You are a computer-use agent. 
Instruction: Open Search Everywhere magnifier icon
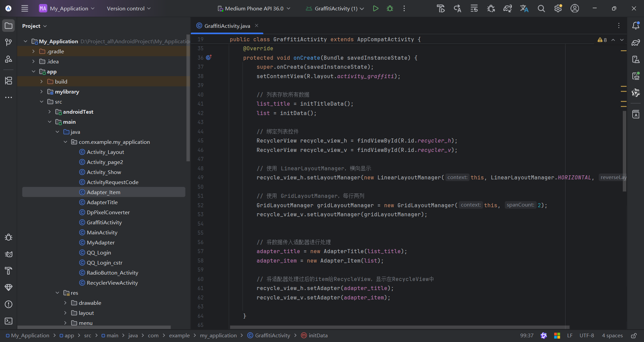click(541, 8)
